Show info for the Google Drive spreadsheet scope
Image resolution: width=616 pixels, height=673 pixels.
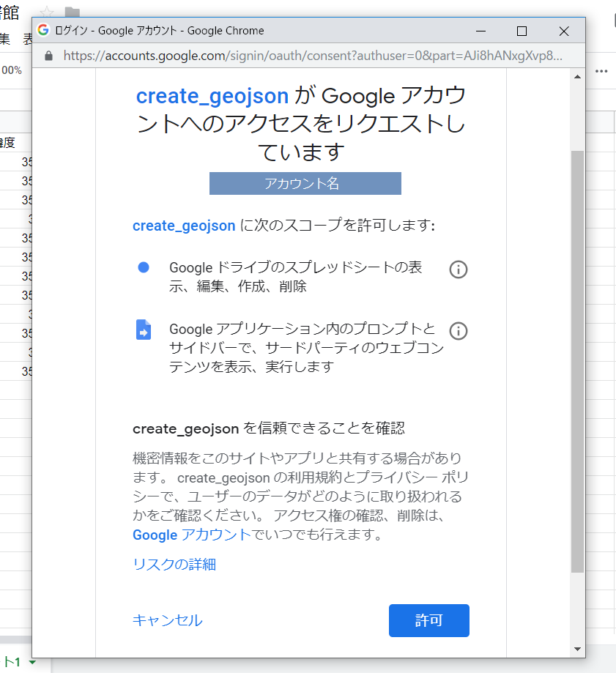point(458,269)
